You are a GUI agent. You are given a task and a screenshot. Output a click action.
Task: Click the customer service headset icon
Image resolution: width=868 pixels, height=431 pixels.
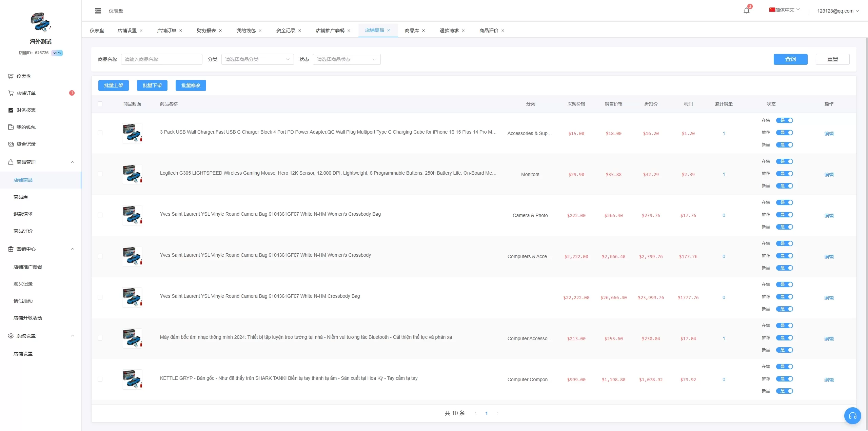coord(852,415)
